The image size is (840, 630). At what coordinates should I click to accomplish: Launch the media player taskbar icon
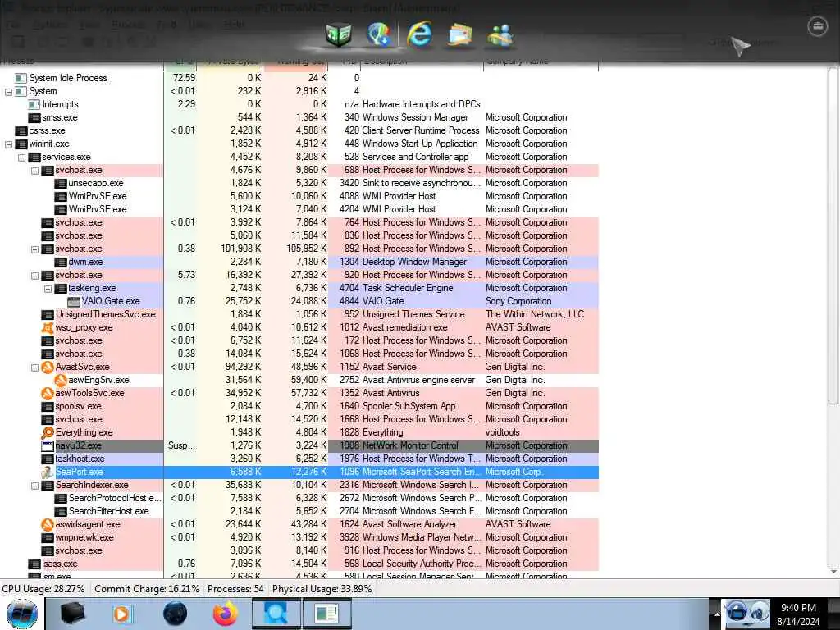(122, 614)
